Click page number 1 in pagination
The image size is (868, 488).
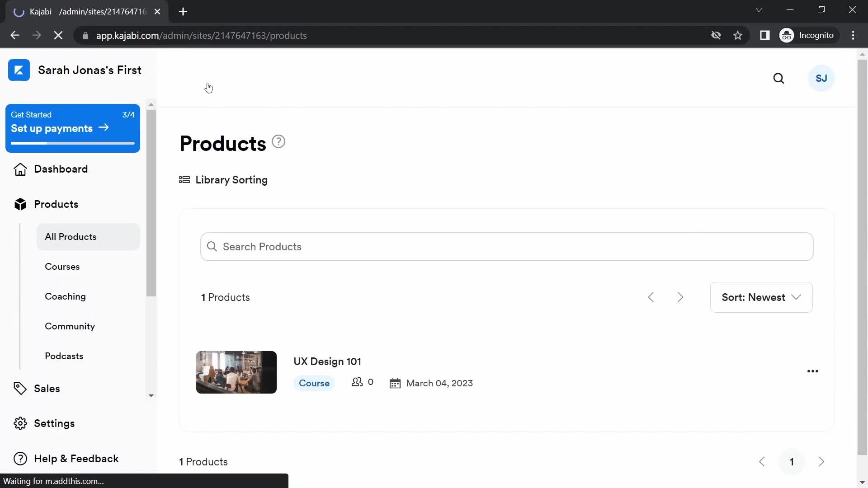pos(792,462)
